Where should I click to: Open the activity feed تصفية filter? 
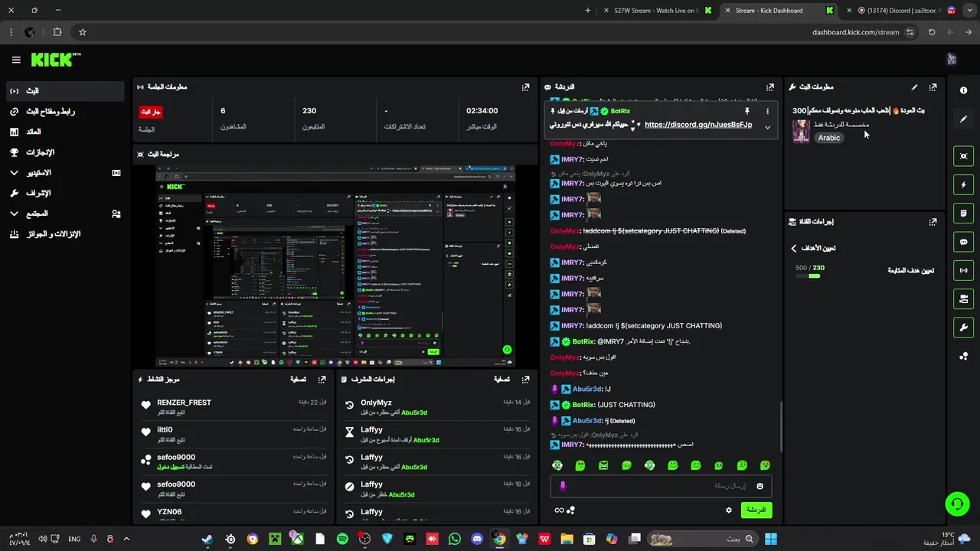click(298, 379)
